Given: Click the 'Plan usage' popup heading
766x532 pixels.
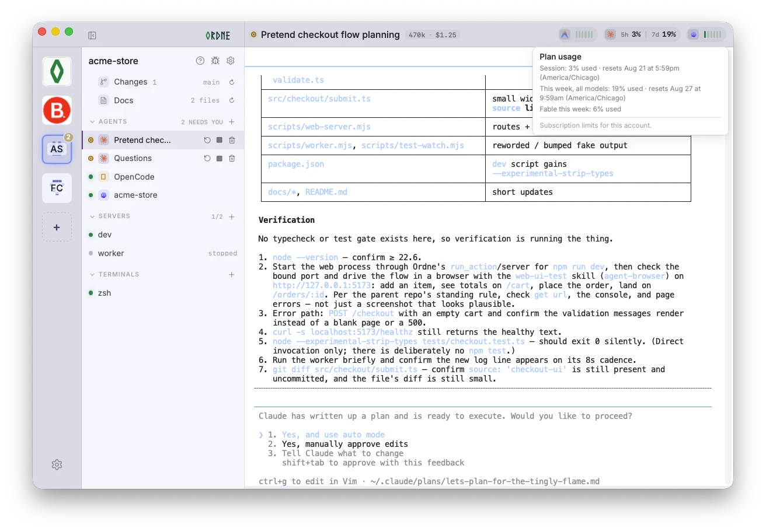Looking at the screenshot, I should click(560, 57).
